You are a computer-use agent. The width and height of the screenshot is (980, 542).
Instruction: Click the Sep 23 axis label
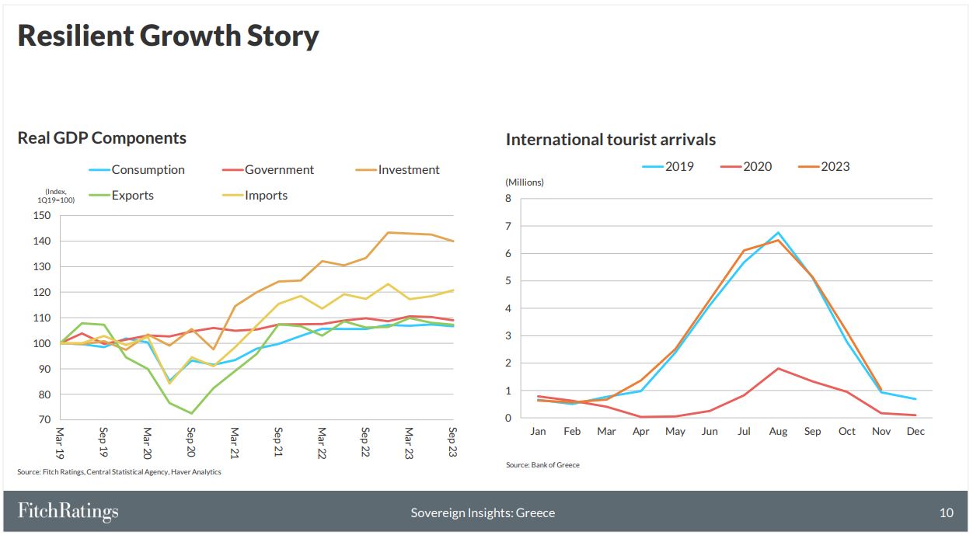click(x=452, y=441)
